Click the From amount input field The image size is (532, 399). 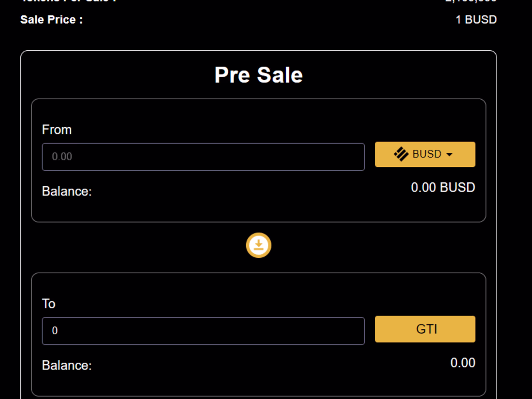click(203, 157)
